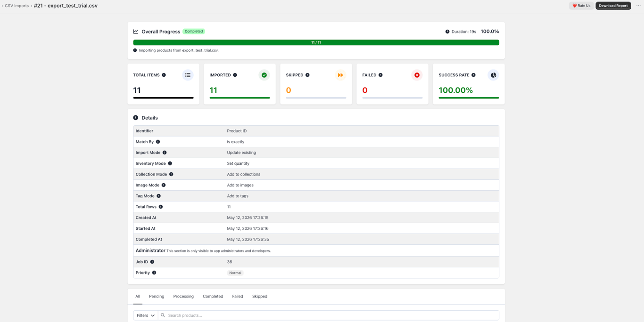Image resolution: width=644 pixels, height=322 pixels.
Task: Click the info icon beside Inventory Mode
Action: [x=170, y=163]
